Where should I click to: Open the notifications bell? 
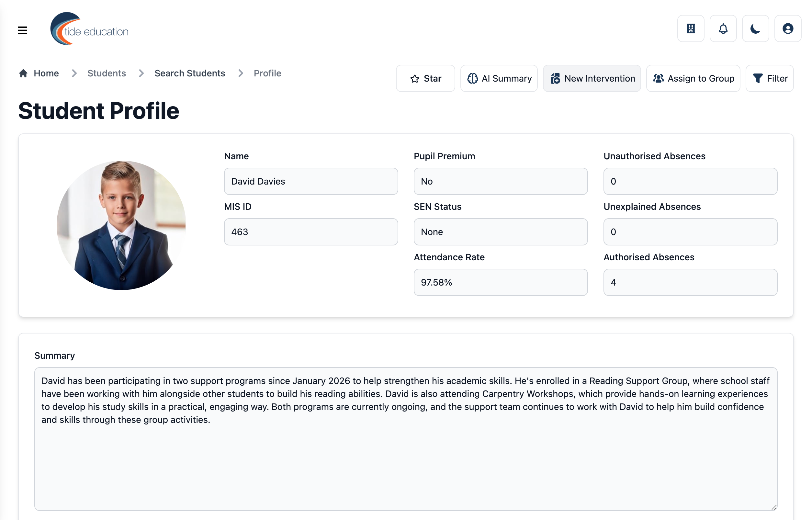click(x=723, y=29)
